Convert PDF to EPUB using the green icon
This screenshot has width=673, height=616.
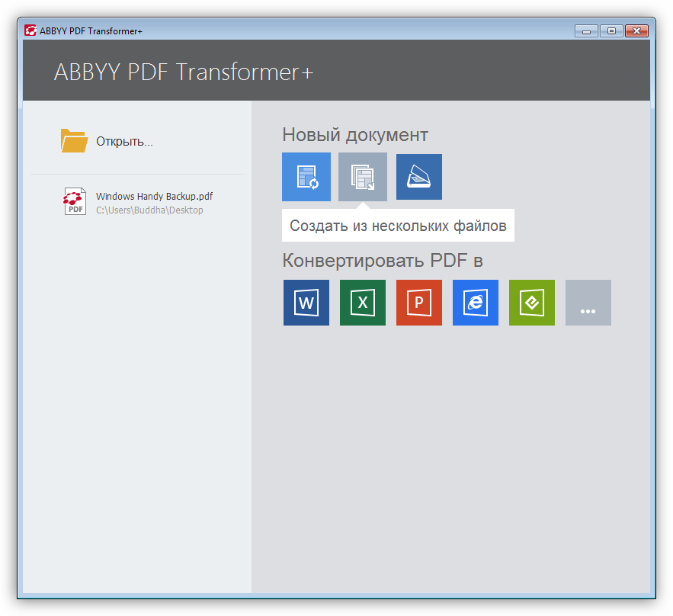(x=532, y=303)
